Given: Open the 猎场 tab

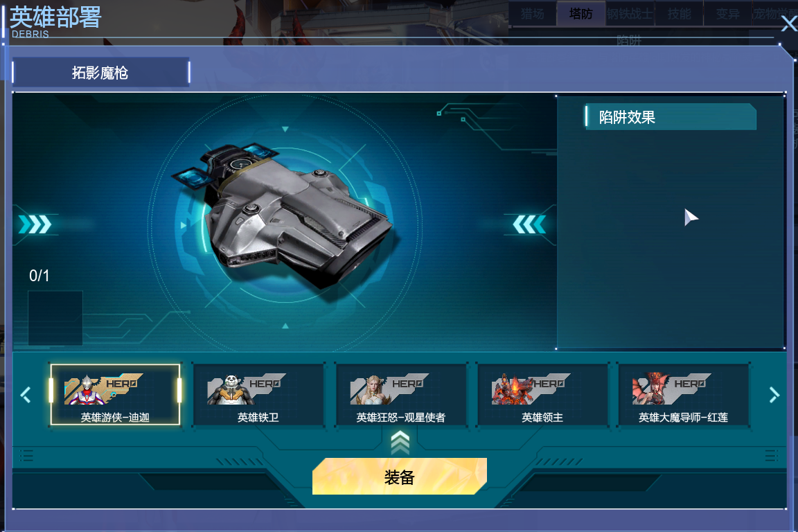Looking at the screenshot, I should tap(532, 14).
